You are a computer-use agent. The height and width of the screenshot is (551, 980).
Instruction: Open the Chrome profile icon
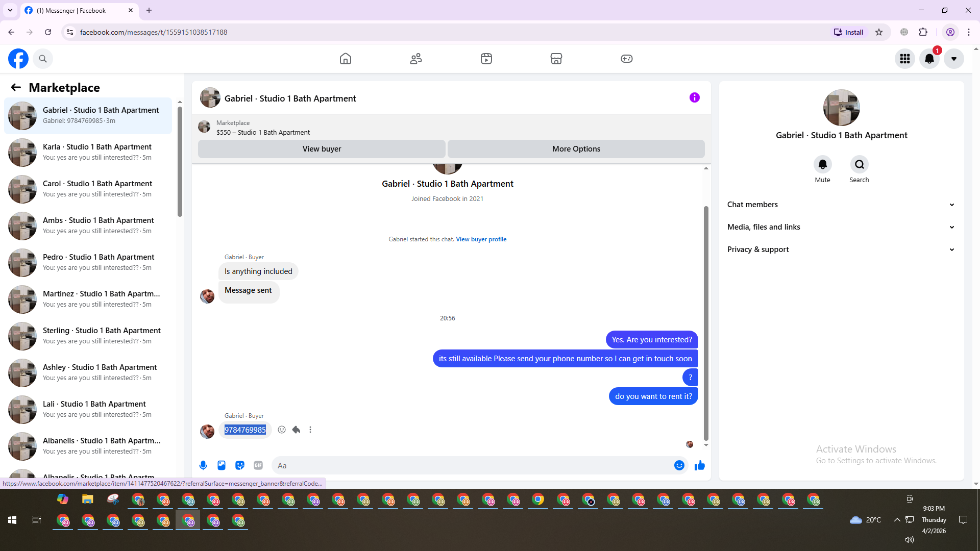[x=950, y=32]
